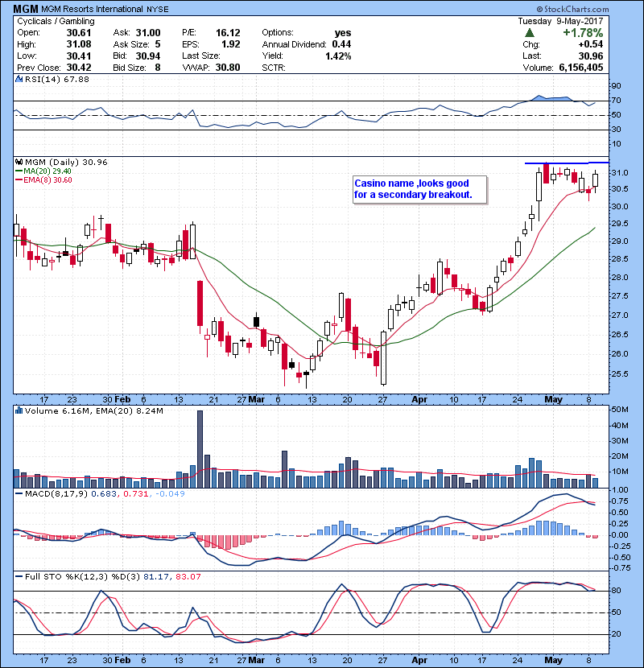Click the Bid price 30.94
The image size is (644, 668).
148,56
